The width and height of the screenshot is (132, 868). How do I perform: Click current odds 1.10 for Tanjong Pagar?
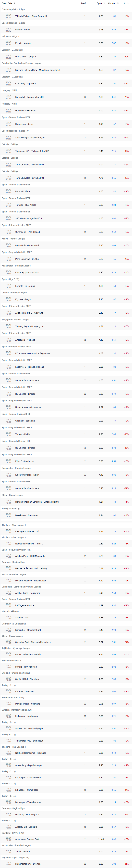tap(113, 326)
